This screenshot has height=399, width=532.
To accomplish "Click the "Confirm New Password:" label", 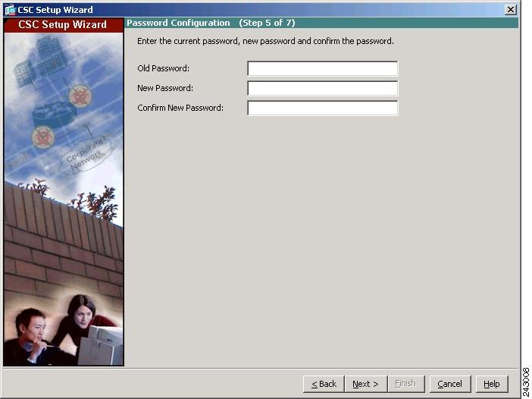I will click(180, 108).
